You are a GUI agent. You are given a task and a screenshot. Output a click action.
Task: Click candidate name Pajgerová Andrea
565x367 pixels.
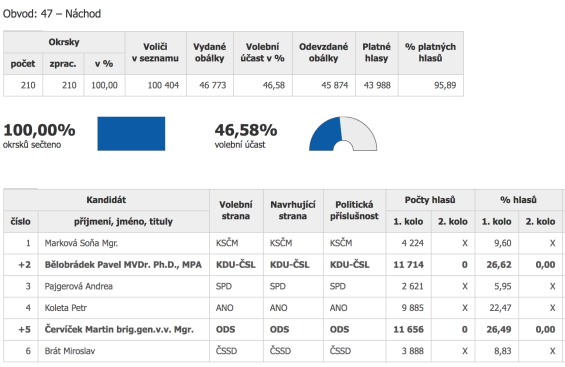(x=79, y=286)
